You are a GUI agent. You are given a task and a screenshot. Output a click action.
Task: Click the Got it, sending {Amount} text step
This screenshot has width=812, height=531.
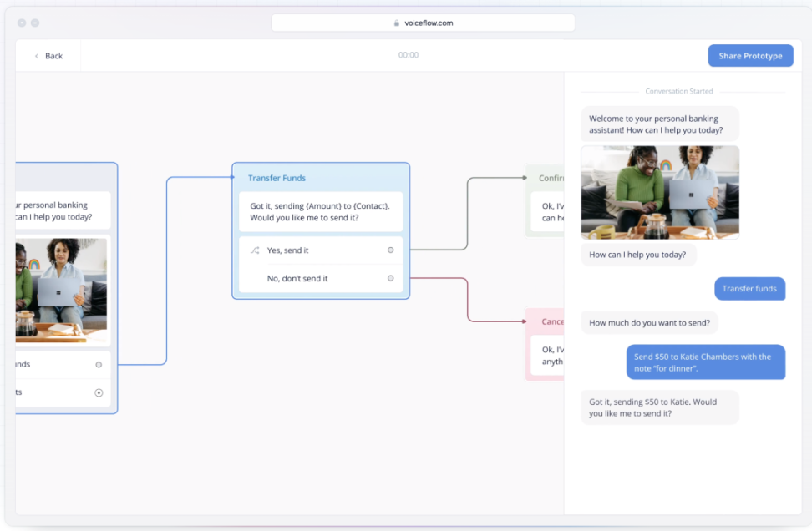tap(321, 211)
